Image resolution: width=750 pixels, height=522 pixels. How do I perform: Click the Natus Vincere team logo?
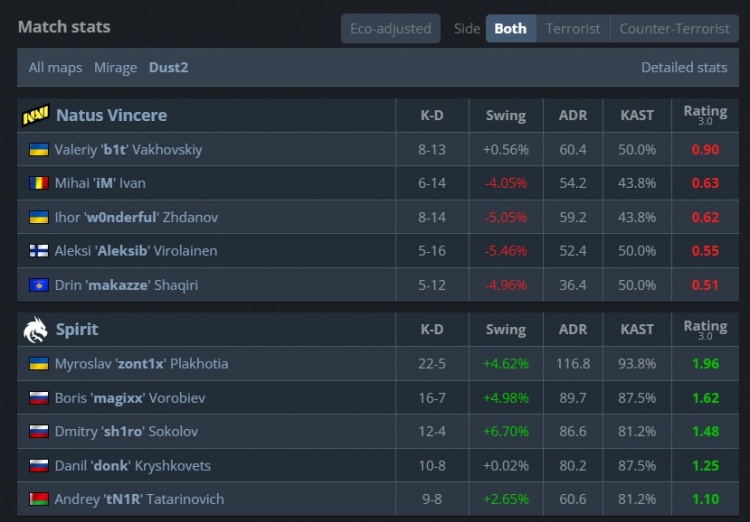(x=35, y=115)
